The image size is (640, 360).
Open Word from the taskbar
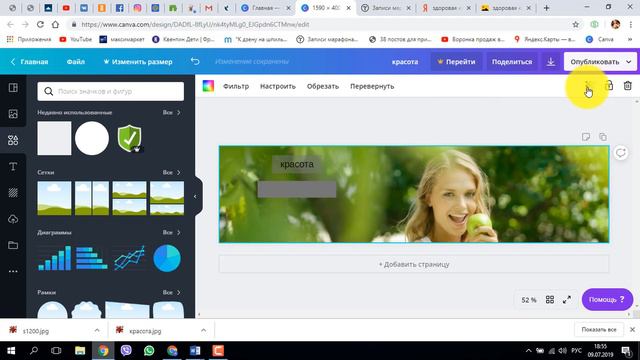195,351
